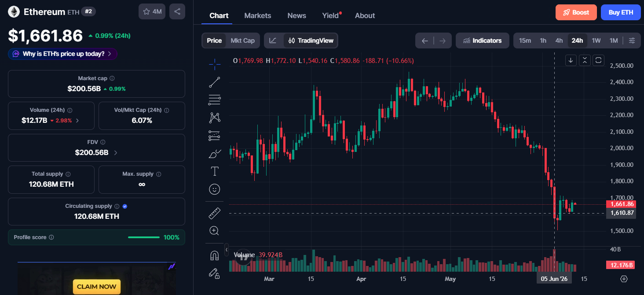This screenshot has width=644, height=295.
Task: Set interval to 1W
Action: pos(596,41)
